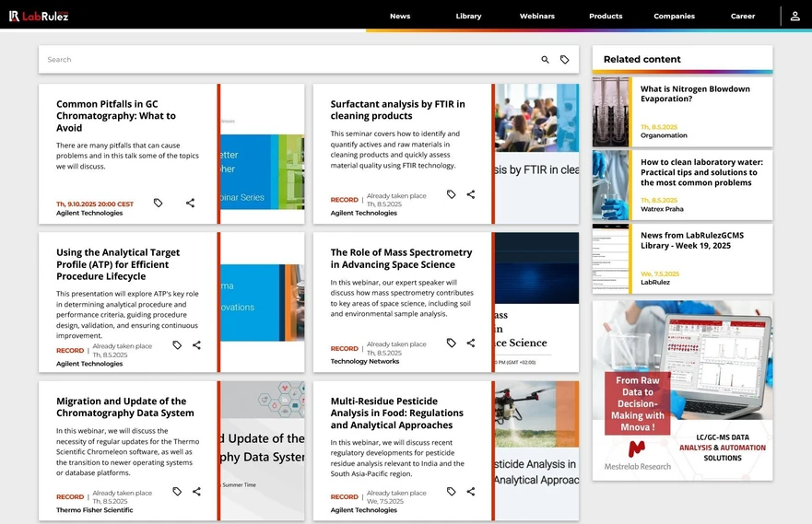The image size is (812, 524).
Task: Open the Career menu
Action: [x=743, y=16]
